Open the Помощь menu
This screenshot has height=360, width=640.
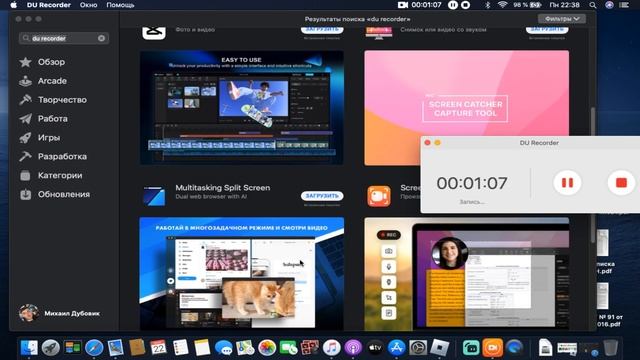[x=120, y=5]
